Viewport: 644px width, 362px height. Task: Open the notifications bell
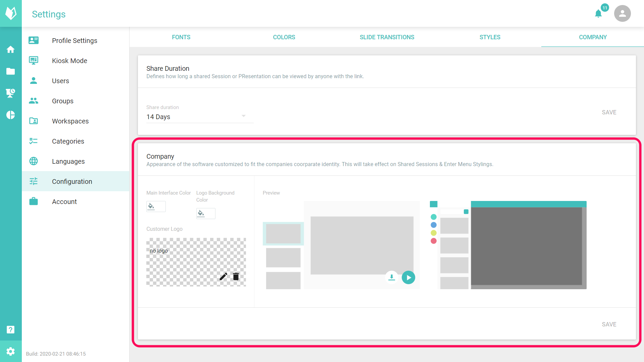click(598, 14)
